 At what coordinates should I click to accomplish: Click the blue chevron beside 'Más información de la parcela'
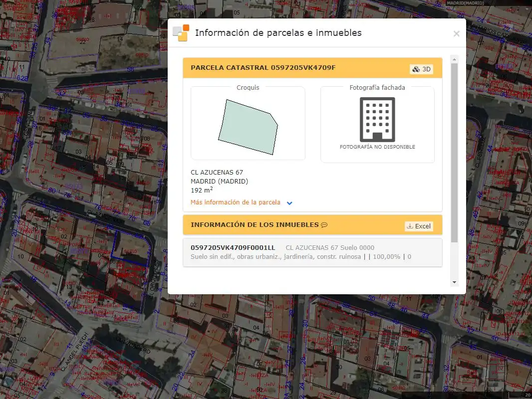(289, 203)
